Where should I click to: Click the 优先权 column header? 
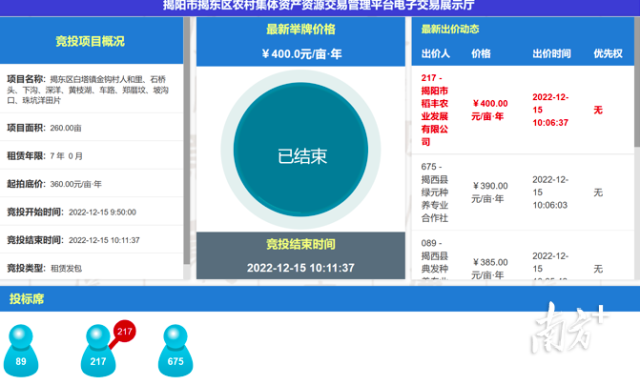[608, 54]
